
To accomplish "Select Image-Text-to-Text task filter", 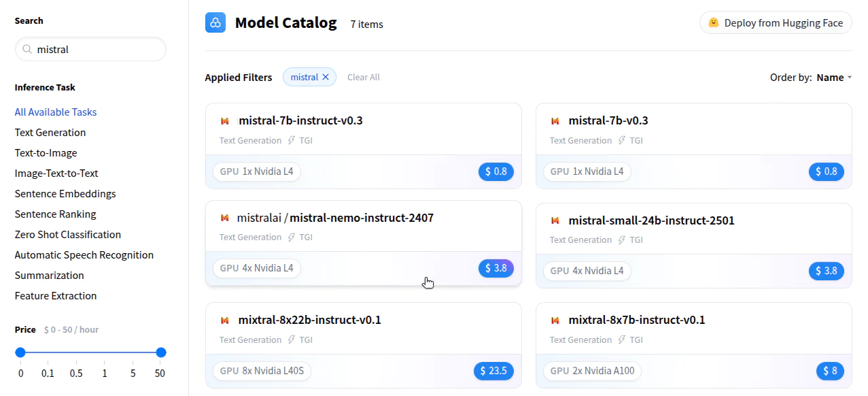I will pos(56,174).
